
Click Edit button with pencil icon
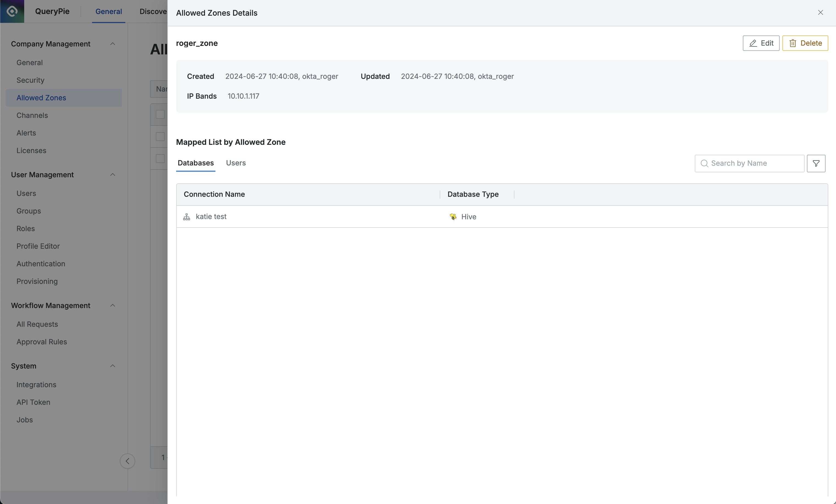pos(761,43)
